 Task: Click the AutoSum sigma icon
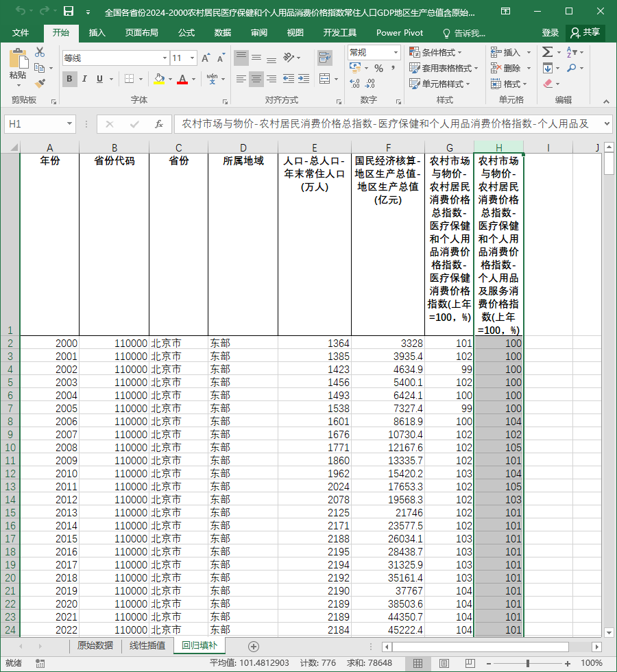pos(547,52)
